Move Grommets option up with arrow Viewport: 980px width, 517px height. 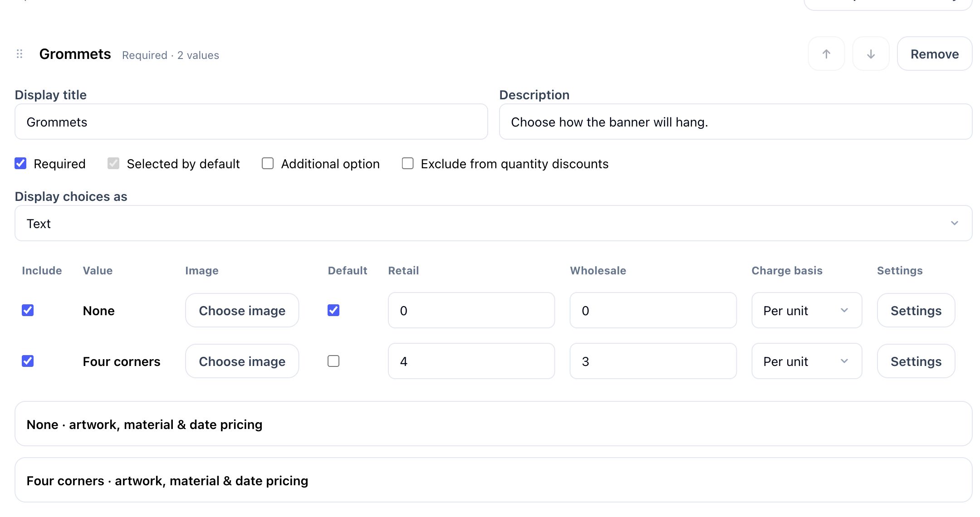point(826,54)
